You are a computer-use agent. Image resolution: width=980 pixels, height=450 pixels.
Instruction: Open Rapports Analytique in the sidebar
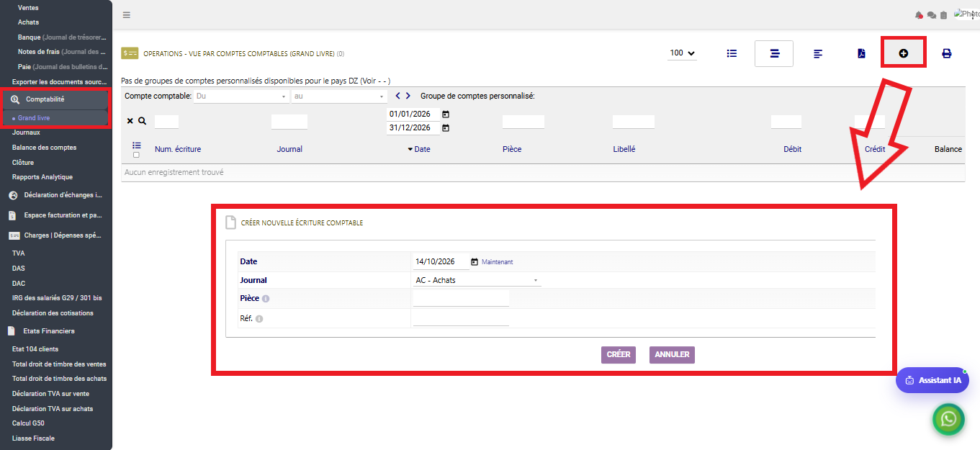[42, 177]
